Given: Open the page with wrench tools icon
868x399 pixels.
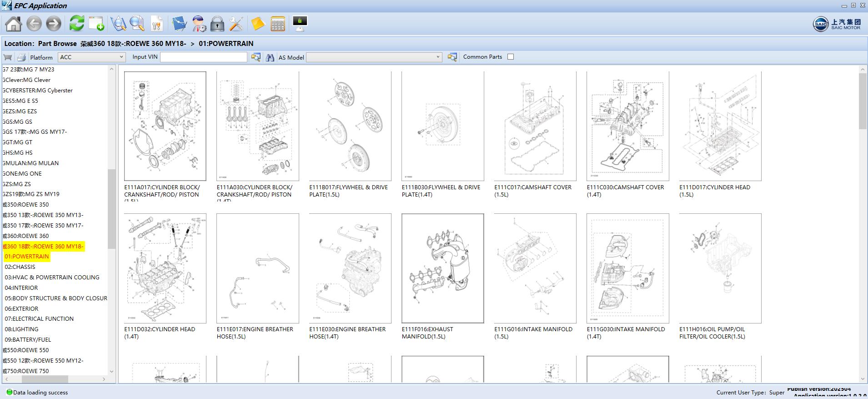Looking at the screenshot, I should 156,24.
